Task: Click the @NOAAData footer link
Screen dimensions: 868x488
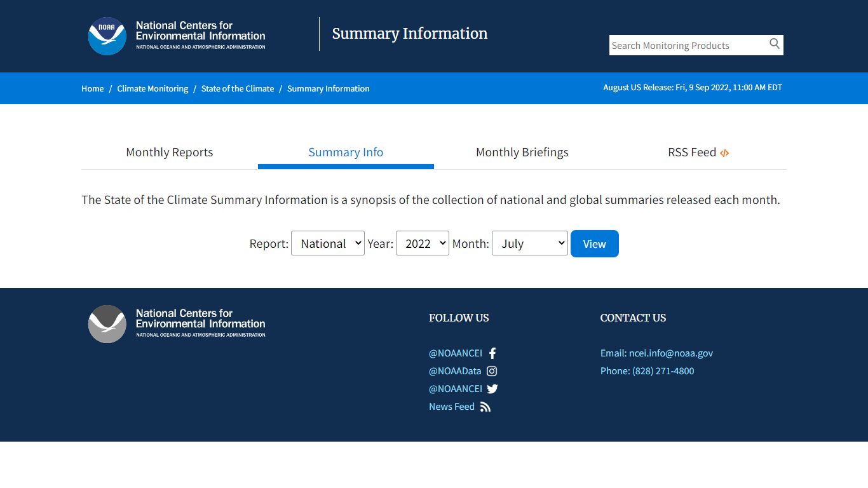Action: 455,371
